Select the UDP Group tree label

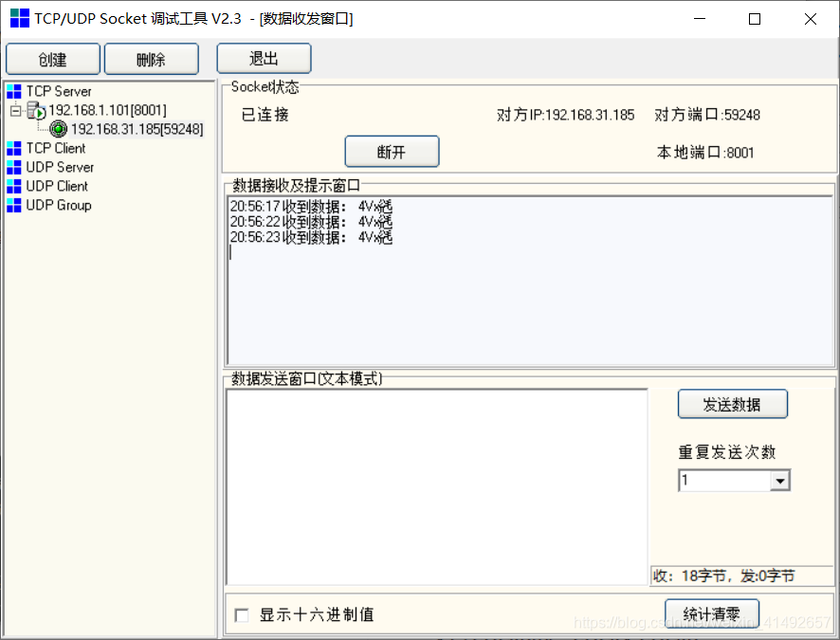click(x=59, y=205)
